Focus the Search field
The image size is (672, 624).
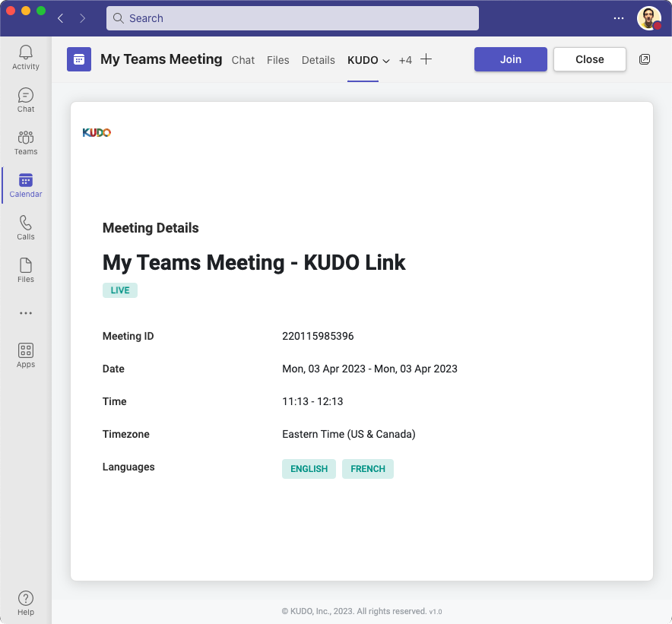(x=292, y=18)
